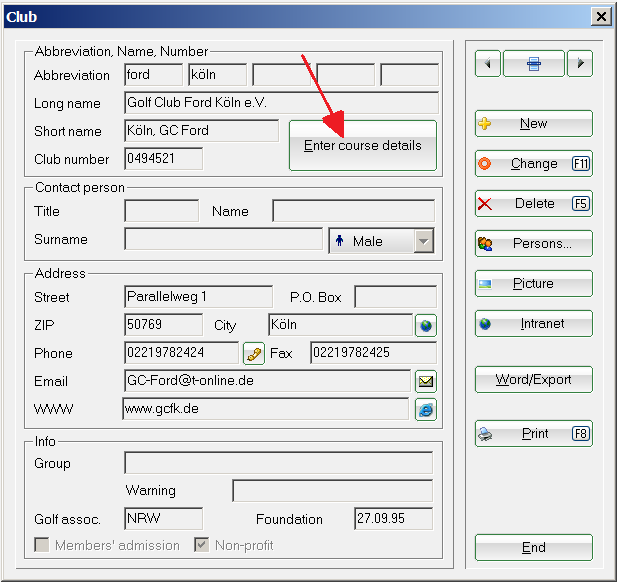Focus the Street field
This screenshot has height=582, width=617.
point(198,297)
